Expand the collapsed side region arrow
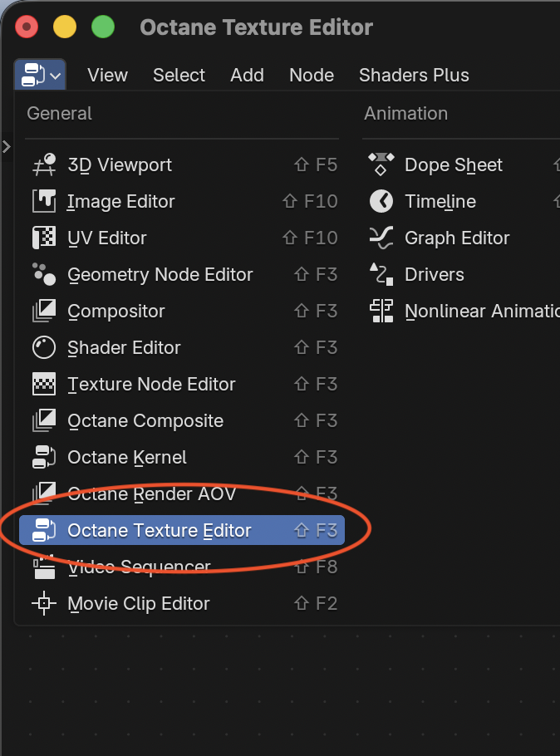Image resolution: width=560 pixels, height=756 pixels. point(7,146)
